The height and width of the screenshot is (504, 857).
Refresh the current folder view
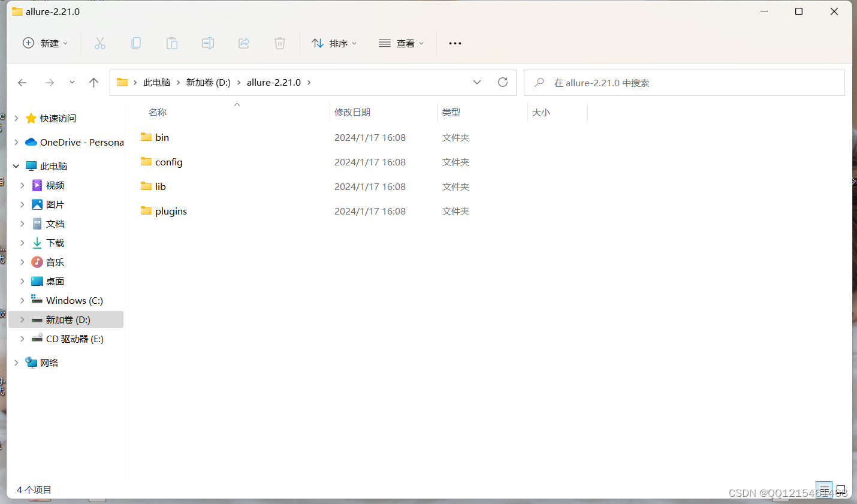[x=503, y=82]
